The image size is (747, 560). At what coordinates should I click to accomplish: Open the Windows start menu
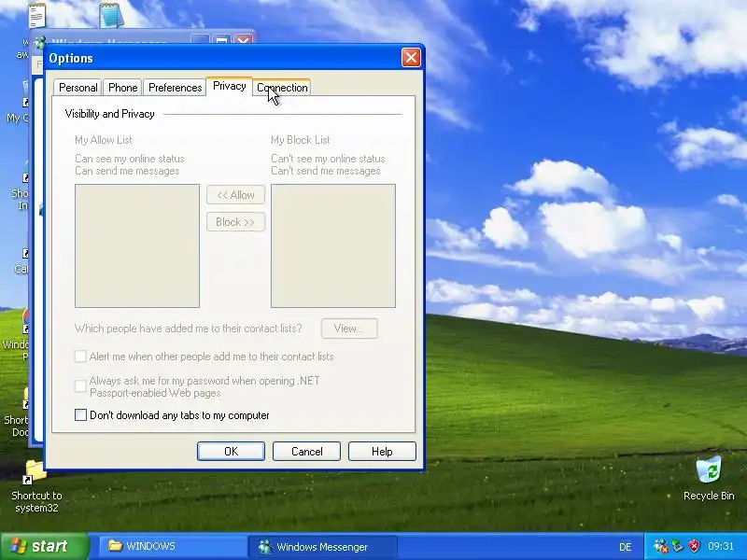[x=45, y=546]
